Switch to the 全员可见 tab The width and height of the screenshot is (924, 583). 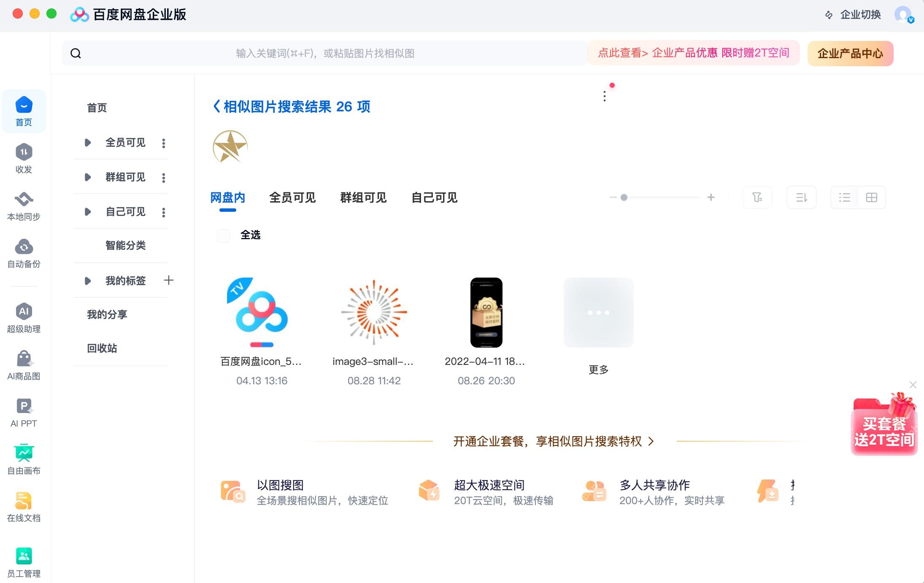click(x=292, y=197)
